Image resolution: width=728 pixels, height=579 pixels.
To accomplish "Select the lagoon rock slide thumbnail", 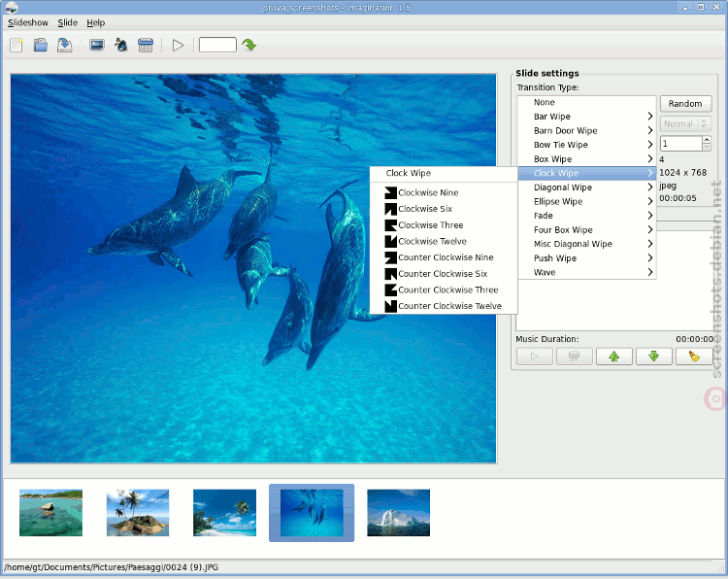I will tap(50, 513).
